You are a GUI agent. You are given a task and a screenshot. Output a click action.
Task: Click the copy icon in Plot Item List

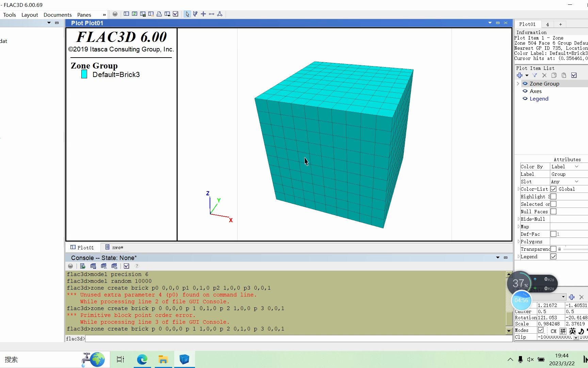click(x=554, y=75)
